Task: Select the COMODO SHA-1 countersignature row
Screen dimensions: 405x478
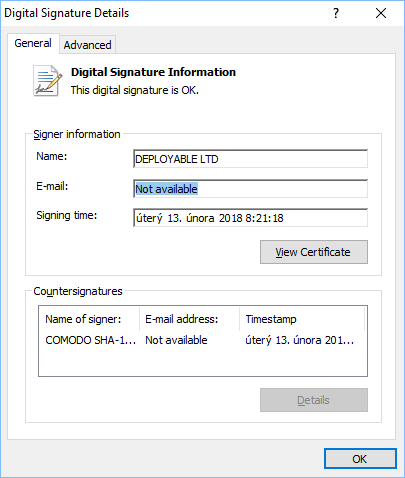Action: click(203, 340)
